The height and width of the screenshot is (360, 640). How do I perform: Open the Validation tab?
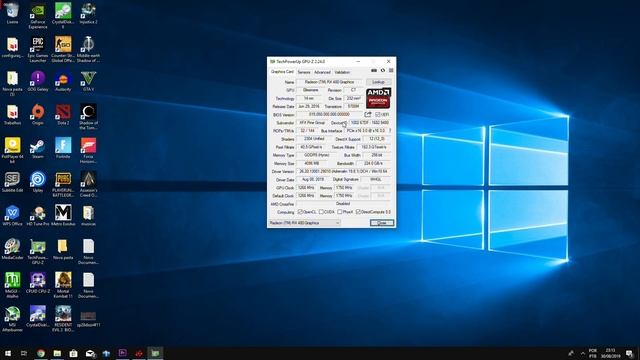pos(342,72)
